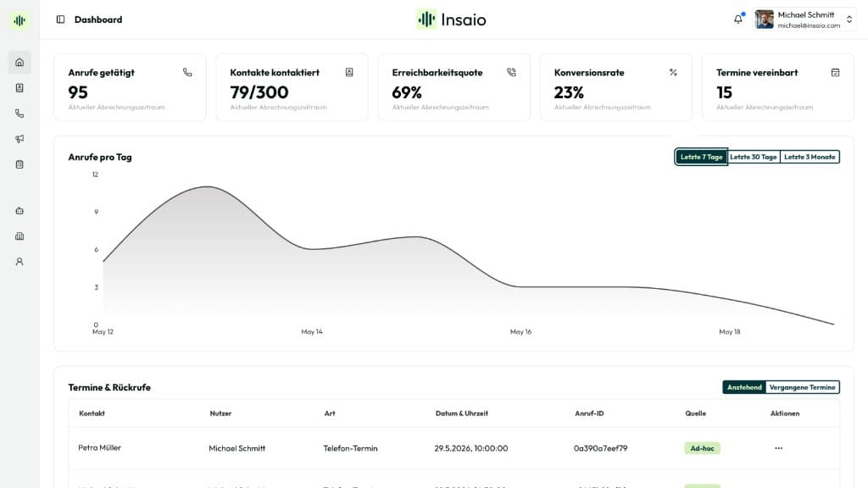Screen dimensions: 868x488
Task: Click the call icon on Erreichbarkeitsquote card
Action: click(x=511, y=73)
